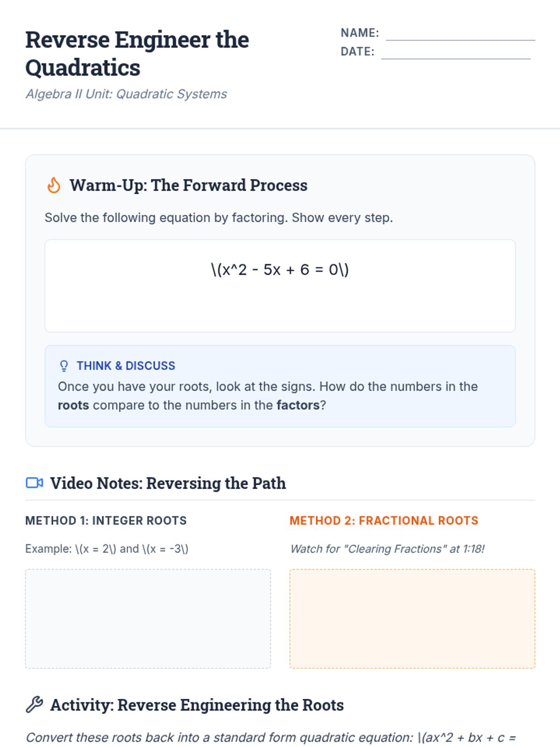Click the bold word "factors"
Viewport: 560px width, 747px height.
click(x=298, y=405)
